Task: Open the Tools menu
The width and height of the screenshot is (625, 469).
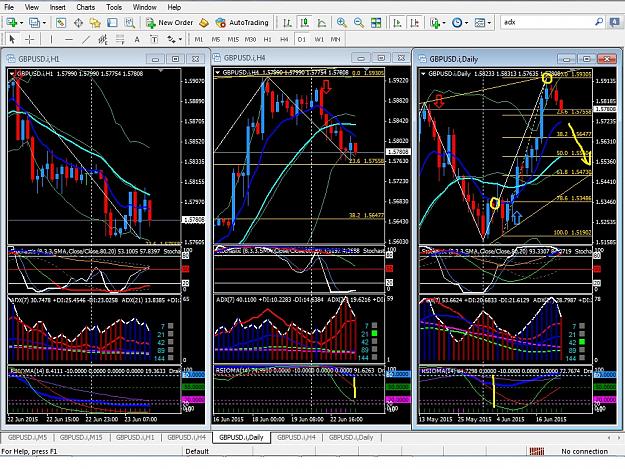Action: (x=114, y=7)
